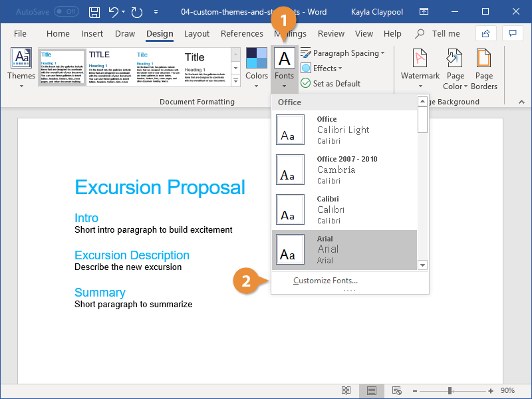Click Customize Fonts...
This screenshot has height=399, width=532.
(325, 281)
